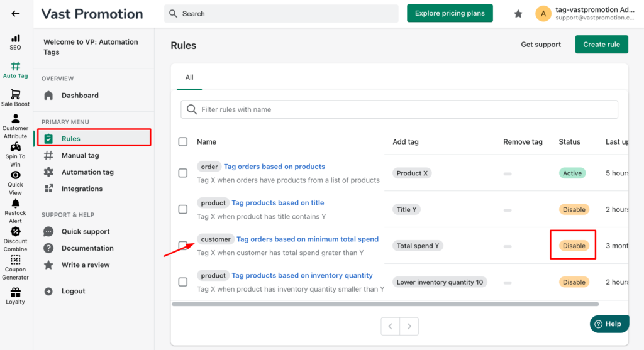Viewport: 644px width, 350px height.
Task: Focus the top Search field
Action: [x=281, y=14]
